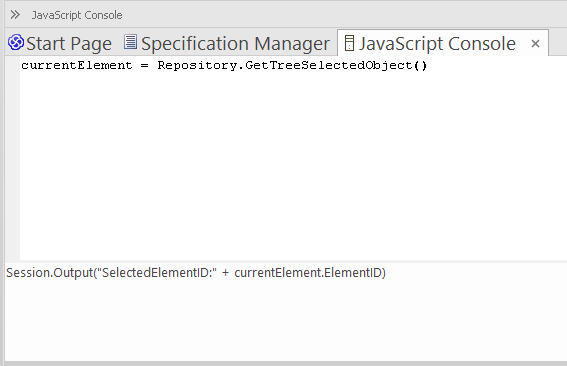Place cursor on currentElement in console output
Screen dimensions: 567x366
click(x=77, y=65)
